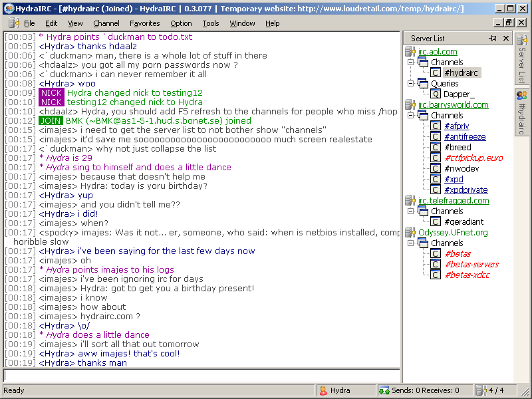This screenshot has height=399, width=532.
Task: Click the channel icon beside #hydrairc
Action: 436,72
